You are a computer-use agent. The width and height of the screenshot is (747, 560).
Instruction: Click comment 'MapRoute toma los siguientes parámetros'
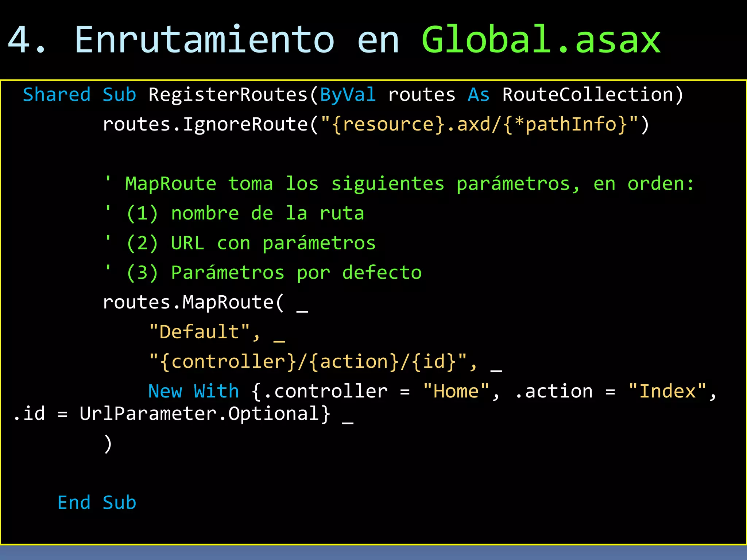352,183
